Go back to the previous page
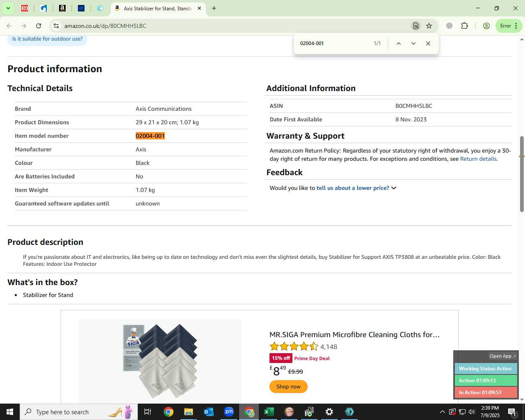This screenshot has height=420, width=525. tap(9, 26)
